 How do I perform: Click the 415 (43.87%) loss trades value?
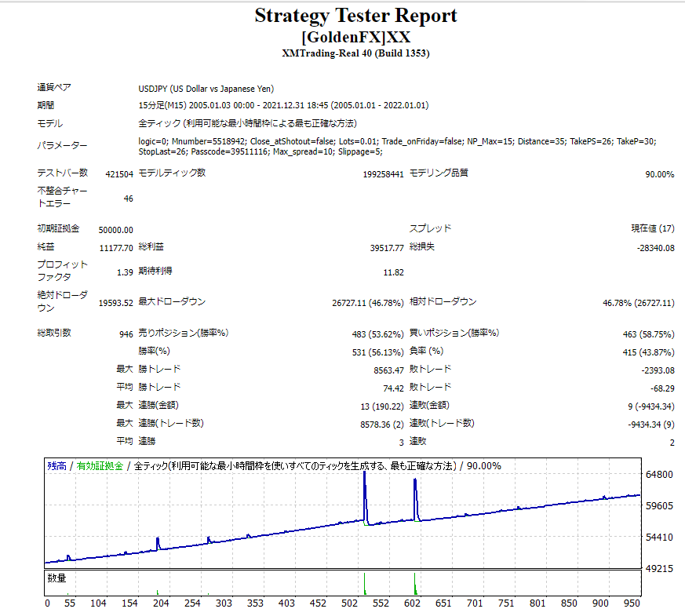(649, 352)
